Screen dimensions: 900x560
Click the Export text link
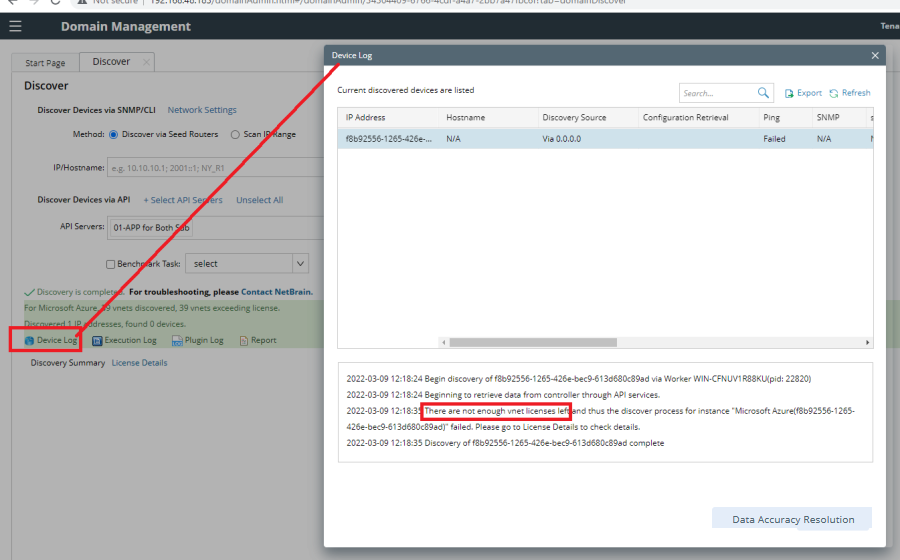pyautogui.click(x=809, y=93)
